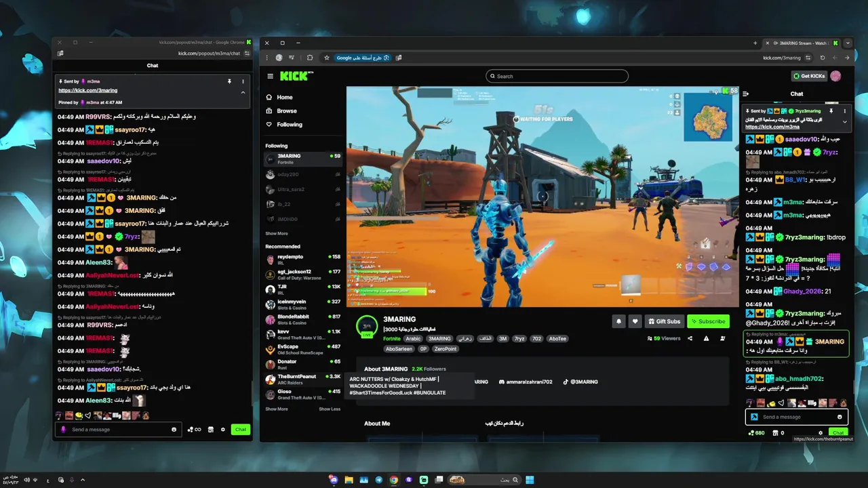The image size is (868, 488).
Task: Click Send a message field in main window chat
Action: [x=797, y=417]
